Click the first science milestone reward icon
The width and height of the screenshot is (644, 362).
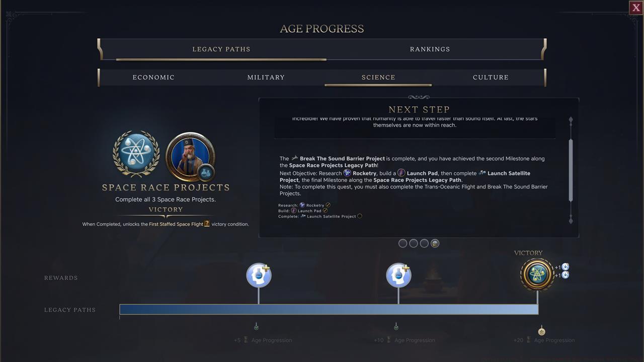point(259,275)
